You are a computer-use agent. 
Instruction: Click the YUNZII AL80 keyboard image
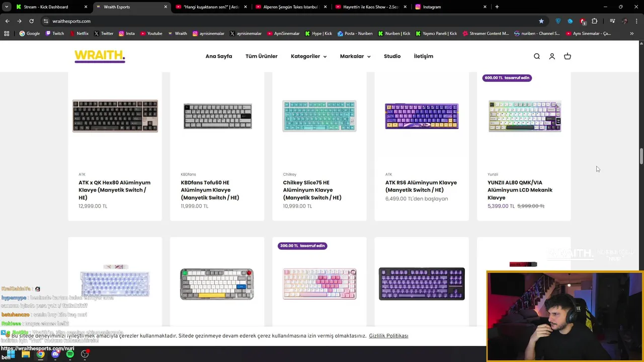(524, 116)
